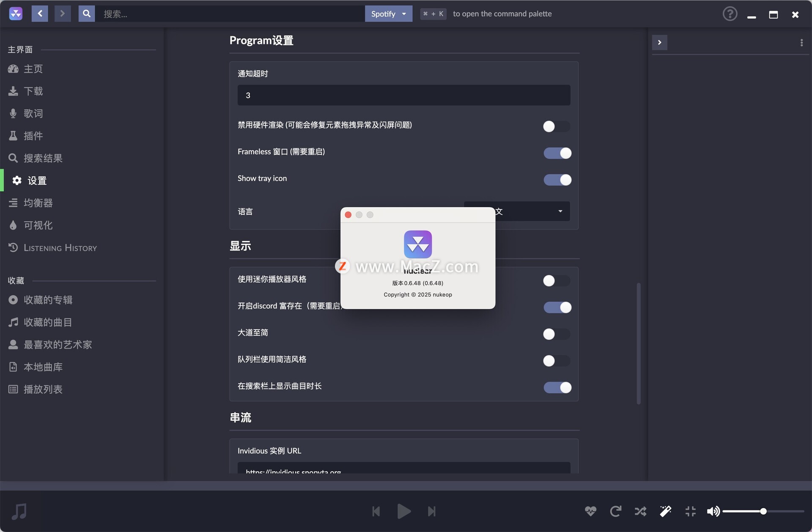This screenshot has height=532, width=812.
Task: Close the Nuclear about dialog
Action: [348, 215]
